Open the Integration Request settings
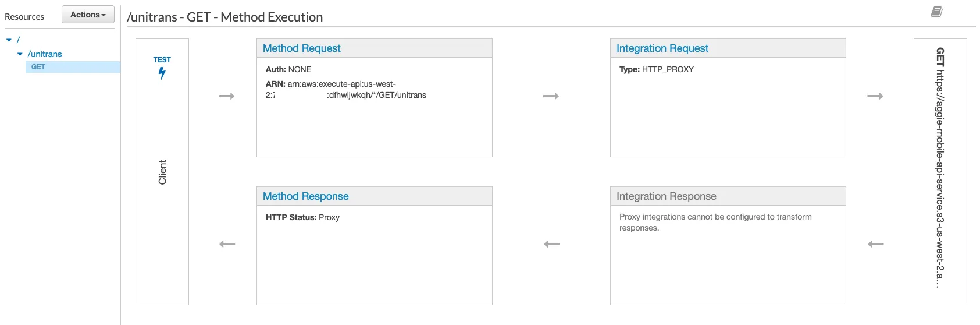The image size is (980, 325). pyautogui.click(x=662, y=48)
